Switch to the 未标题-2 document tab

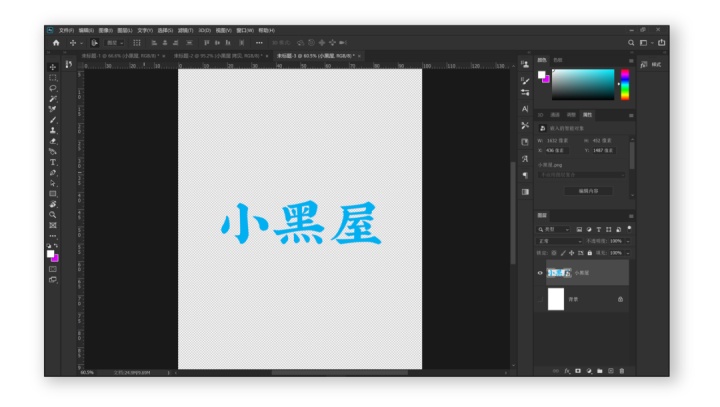(x=218, y=56)
